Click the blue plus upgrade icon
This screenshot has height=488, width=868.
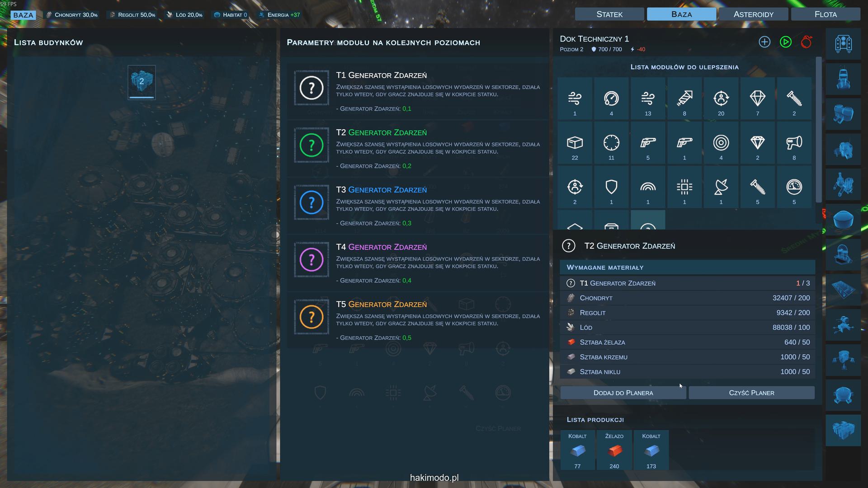pyautogui.click(x=764, y=42)
